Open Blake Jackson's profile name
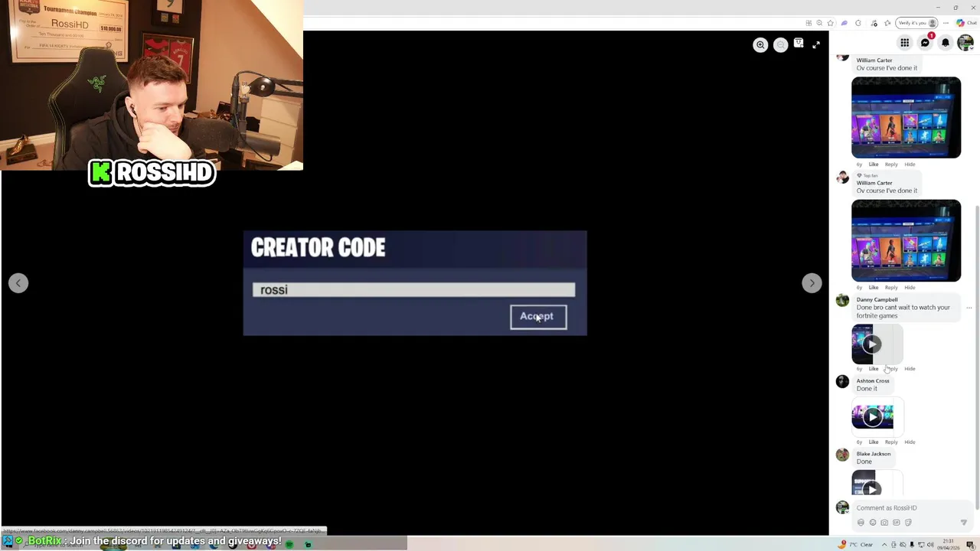 pyautogui.click(x=874, y=454)
